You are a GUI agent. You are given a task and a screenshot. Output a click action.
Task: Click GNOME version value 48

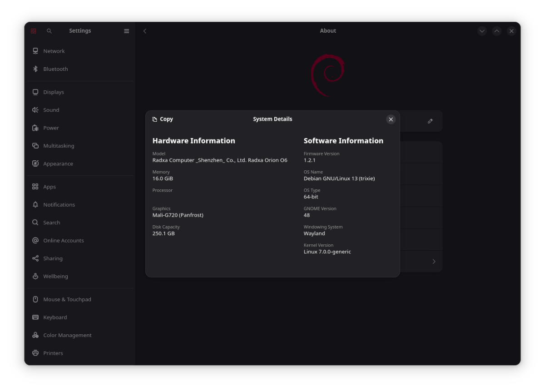coord(307,215)
